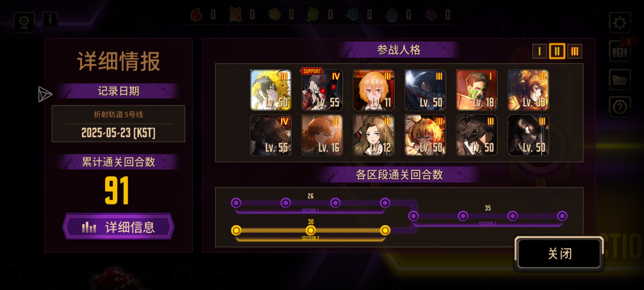Tap the share arrow icon beside record date
Screen dimensions: 644x290
[45, 94]
